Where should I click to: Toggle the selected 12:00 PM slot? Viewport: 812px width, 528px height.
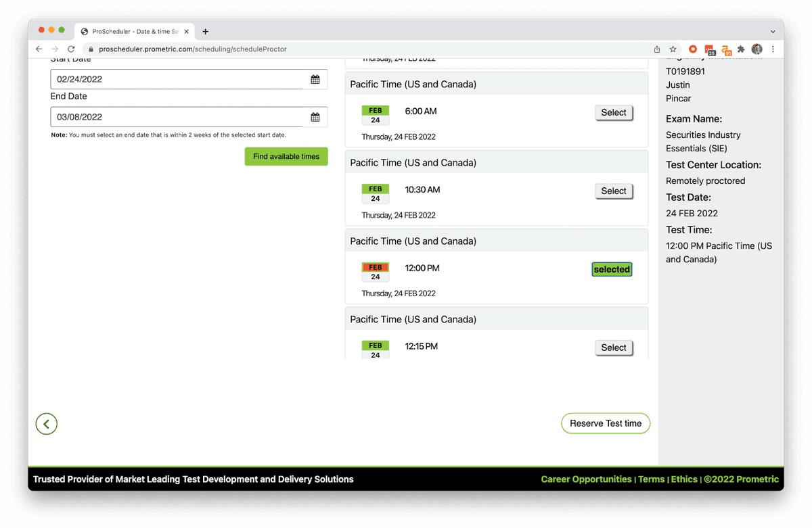(612, 270)
